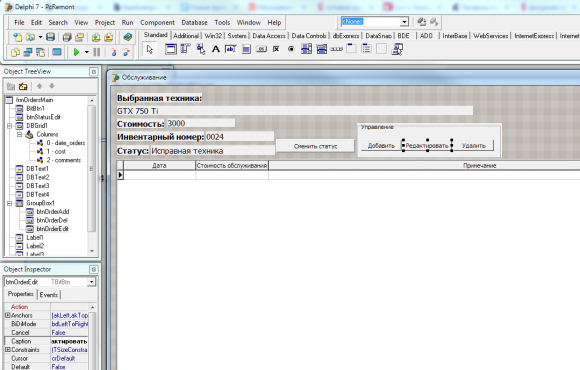
Task: Click the Save file toolbar icon
Action: click(51, 37)
